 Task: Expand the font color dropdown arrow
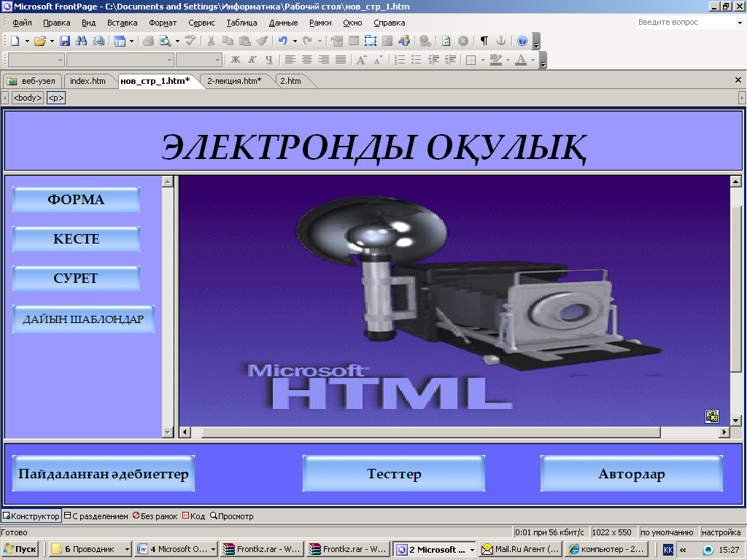(533, 60)
